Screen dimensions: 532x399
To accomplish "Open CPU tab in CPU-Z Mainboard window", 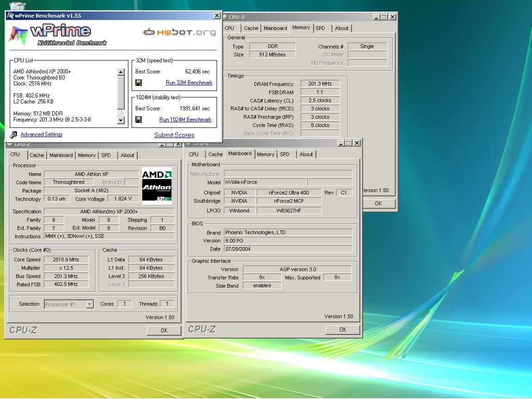I will point(194,154).
